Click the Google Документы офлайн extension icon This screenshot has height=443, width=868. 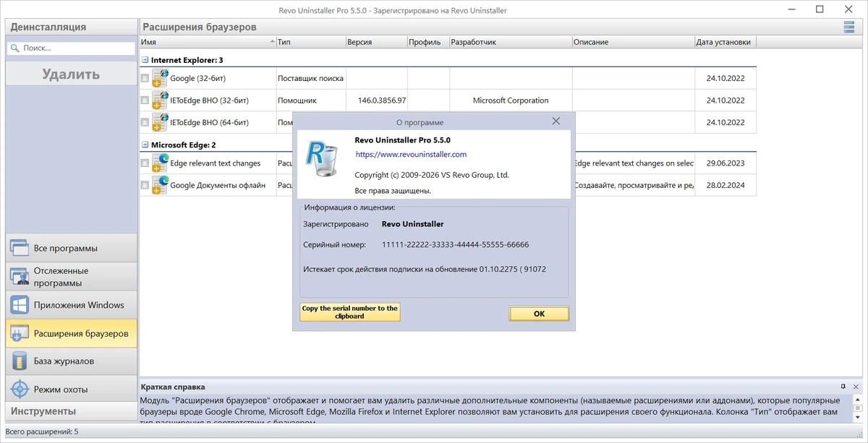(160, 185)
